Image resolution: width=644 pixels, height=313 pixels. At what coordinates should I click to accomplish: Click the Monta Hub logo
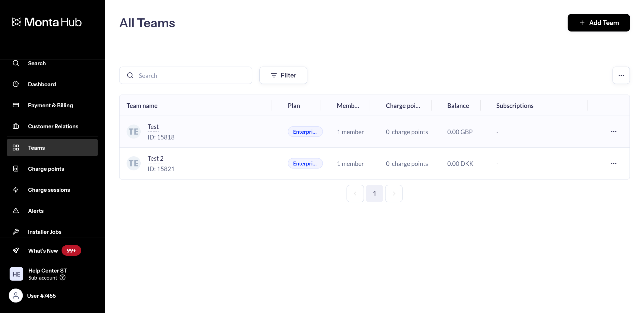[47, 22]
